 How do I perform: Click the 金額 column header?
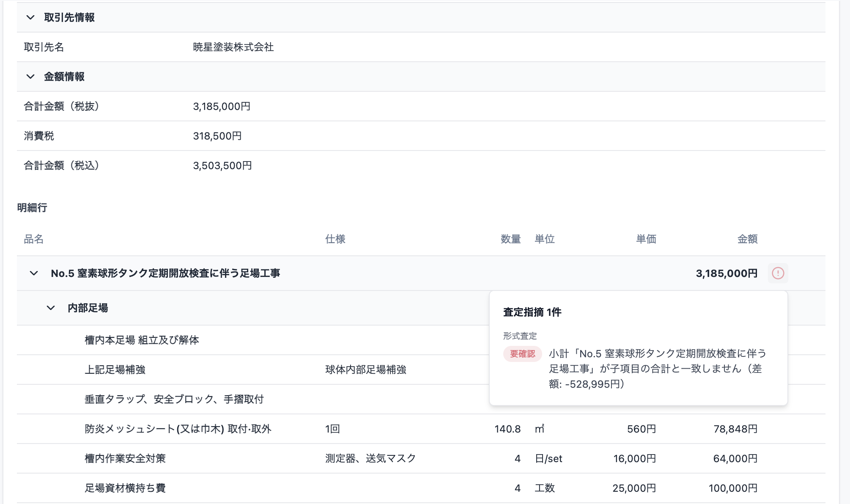[x=747, y=239]
